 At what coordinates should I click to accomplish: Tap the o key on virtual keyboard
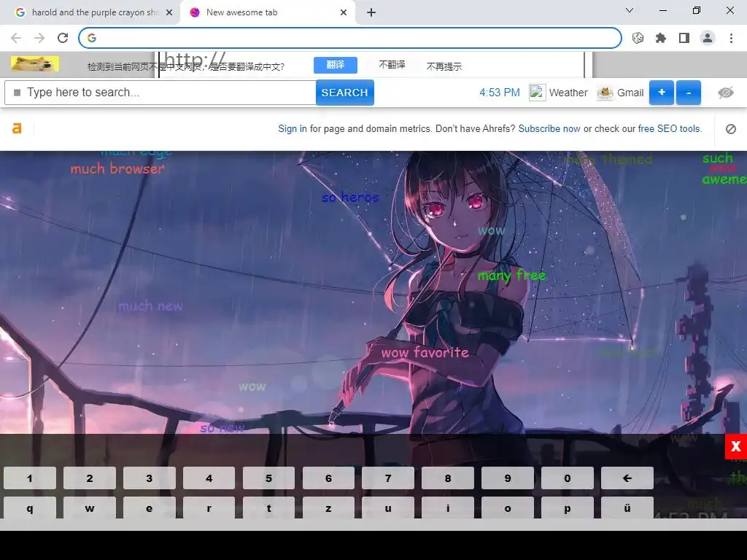click(508, 507)
